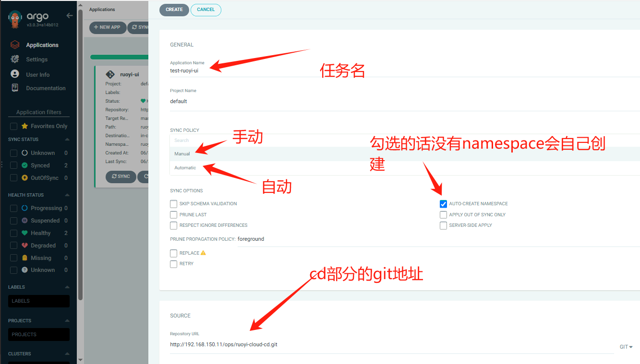Click the version text v3.0.3+a14b012
Image resolution: width=640 pixels, height=364 pixels.
point(42,25)
